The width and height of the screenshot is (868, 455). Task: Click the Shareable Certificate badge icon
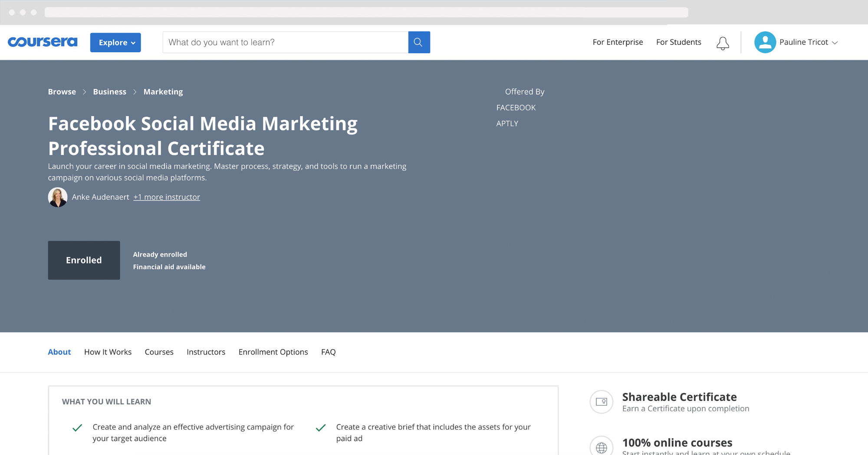tap(602, 402)
